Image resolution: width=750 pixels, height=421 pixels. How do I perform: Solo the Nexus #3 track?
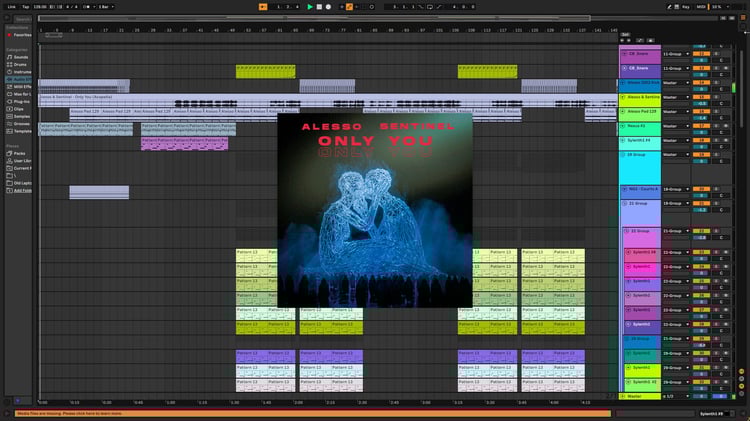716,126
